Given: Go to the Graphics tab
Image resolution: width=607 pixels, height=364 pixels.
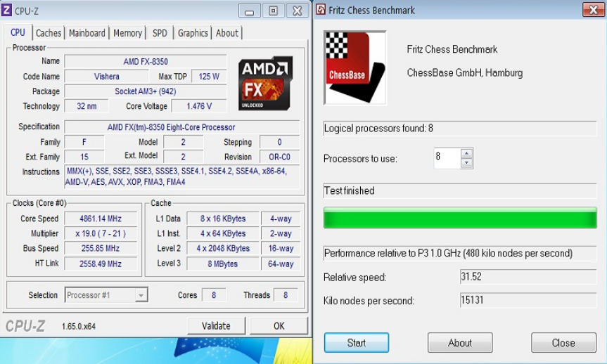Looking at the screenshot, I should click(193, 33).
